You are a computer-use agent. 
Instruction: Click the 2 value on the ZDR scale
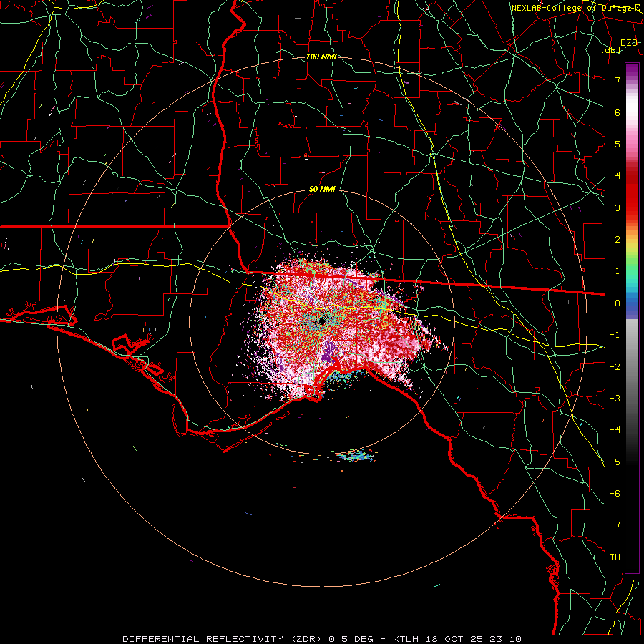[618, 240]
